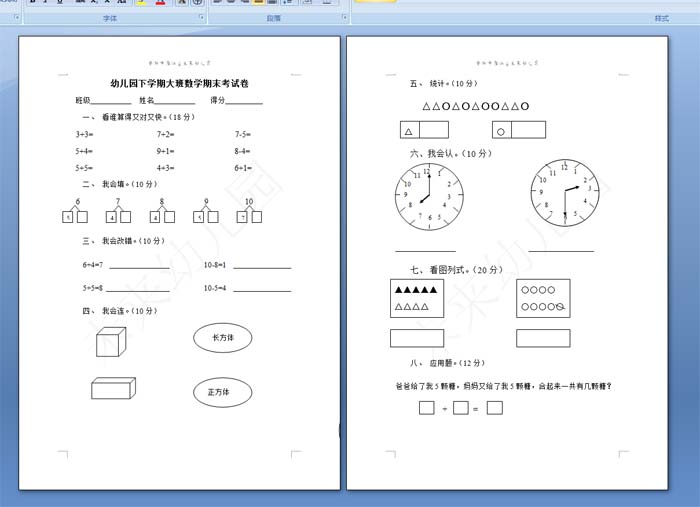
Task: Click the equation 7+2=
Action: click(165, 134)
